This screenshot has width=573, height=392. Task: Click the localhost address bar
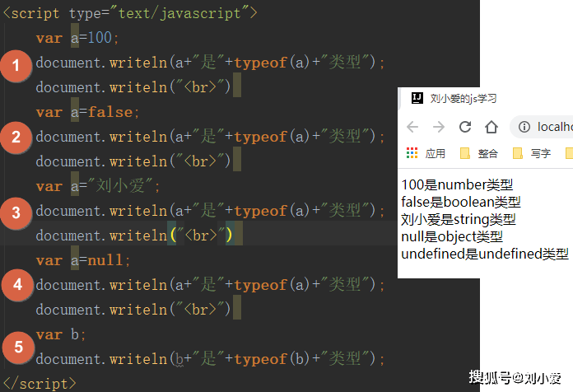543,127
